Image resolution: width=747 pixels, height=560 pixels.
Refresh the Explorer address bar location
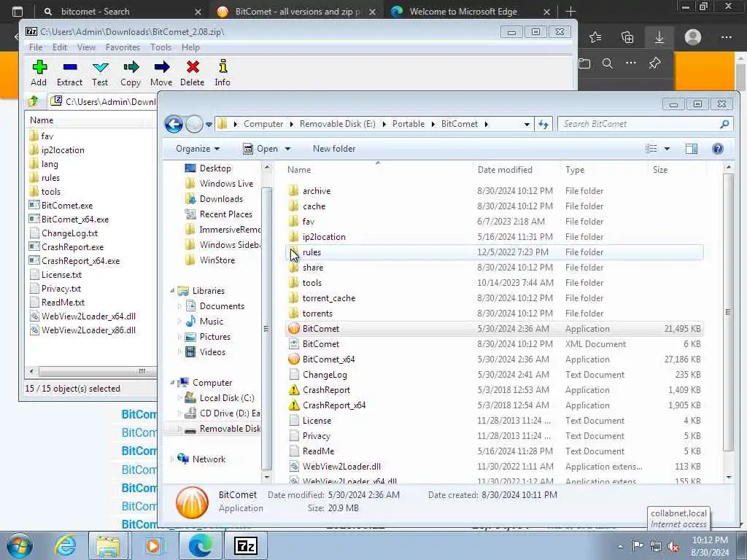coord(543,124)
